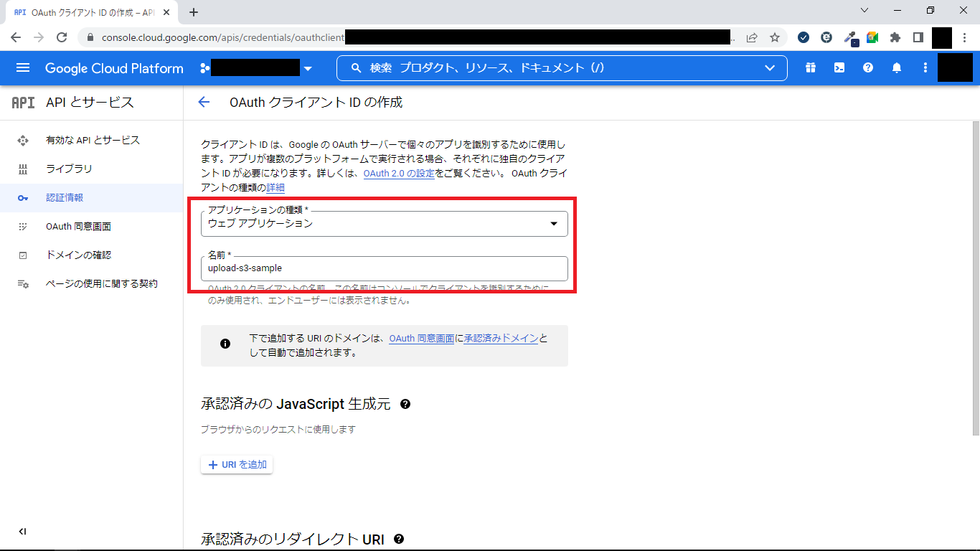The width and height of the screenshot is (980, 551).
Task: Expand the search bar dropdown chevron
Action: 770,68
